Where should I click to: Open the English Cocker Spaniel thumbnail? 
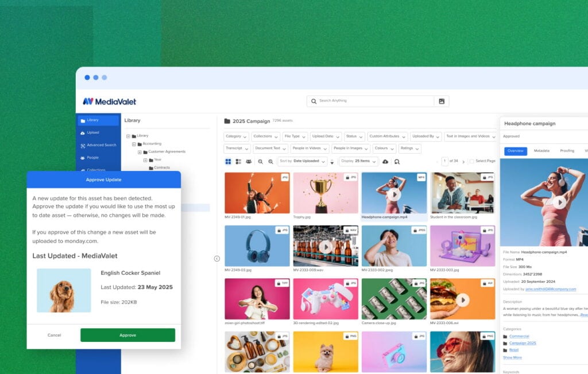[x=64, y=290]
